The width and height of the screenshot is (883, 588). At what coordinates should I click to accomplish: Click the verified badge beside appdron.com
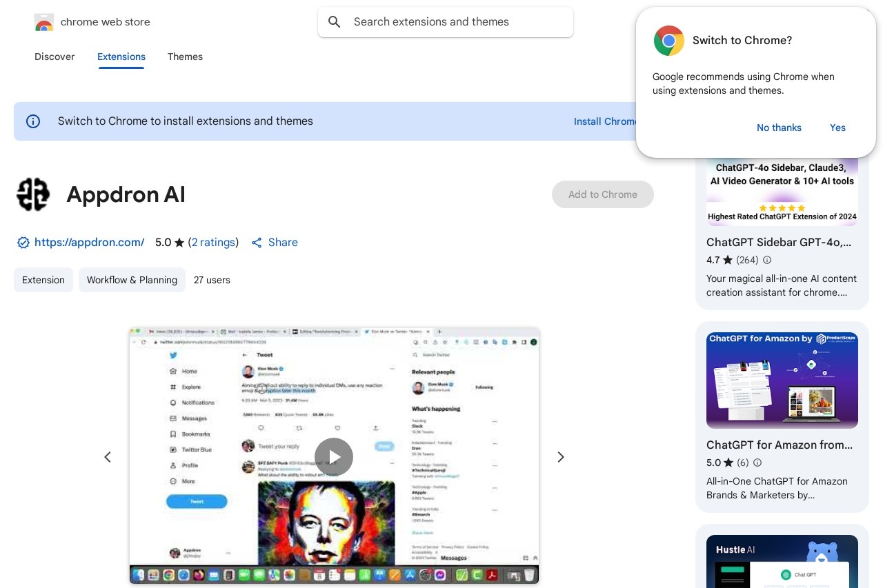(x=23, y=243)
